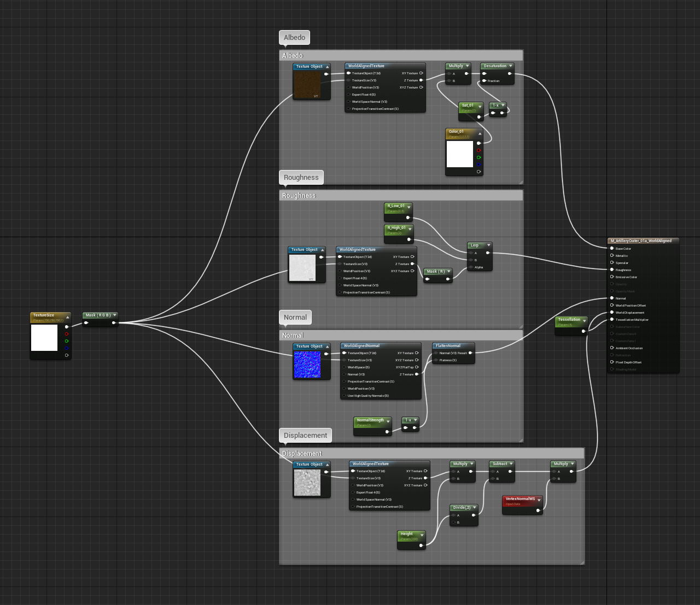Toggle the Mask (R) node arrow
700x605 pixels.
click(x=449, y=272)
